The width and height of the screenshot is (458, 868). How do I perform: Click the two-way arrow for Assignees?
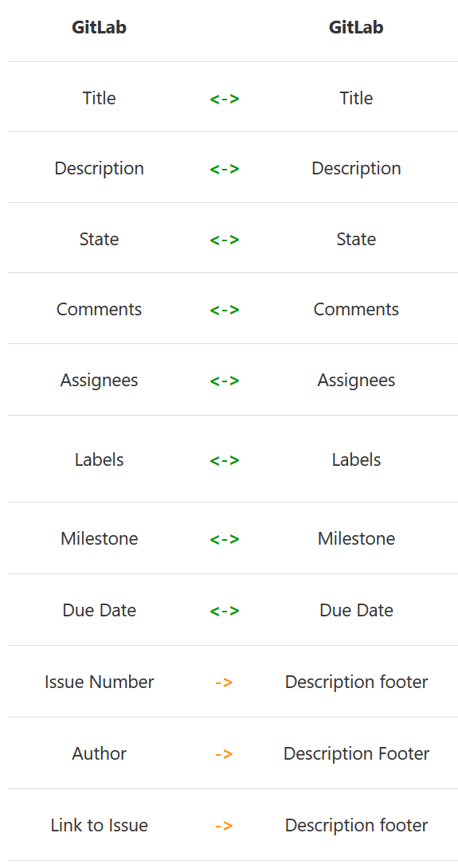pos(225,381)
